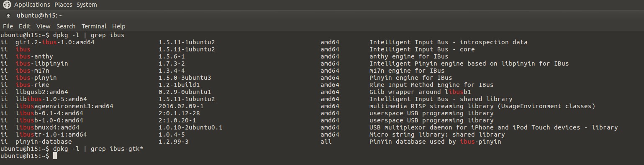Open the terminal Help menu

[119, 26]
